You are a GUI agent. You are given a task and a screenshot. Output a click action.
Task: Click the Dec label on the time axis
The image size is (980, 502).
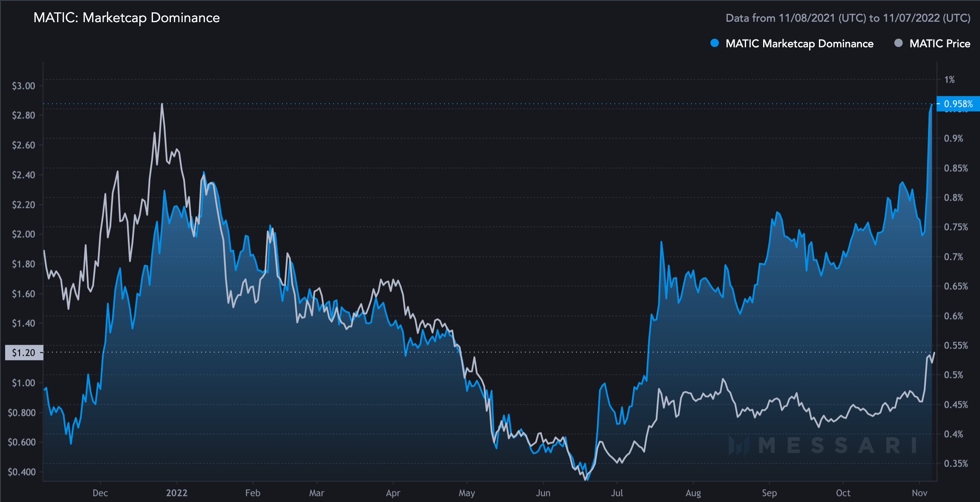(x=100, y=493)
